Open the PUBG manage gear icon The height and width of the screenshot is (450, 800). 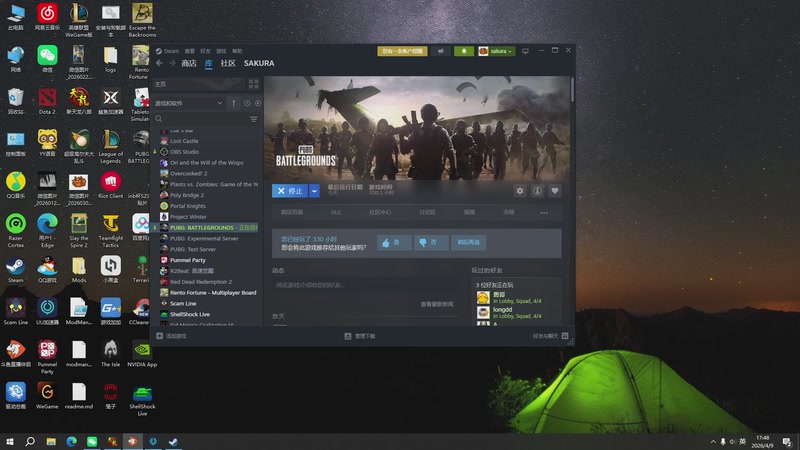click(x=520, y=191)
